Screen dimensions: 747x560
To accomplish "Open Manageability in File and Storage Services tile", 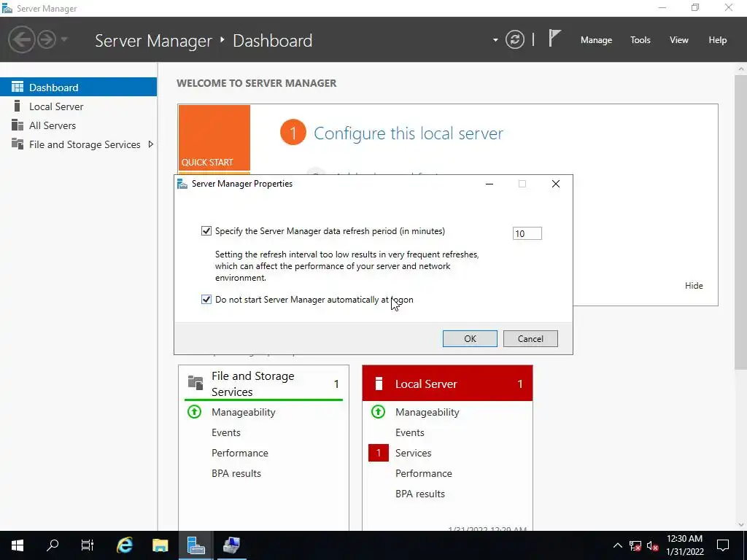I will pyautogui.click(x=244, y=412).
